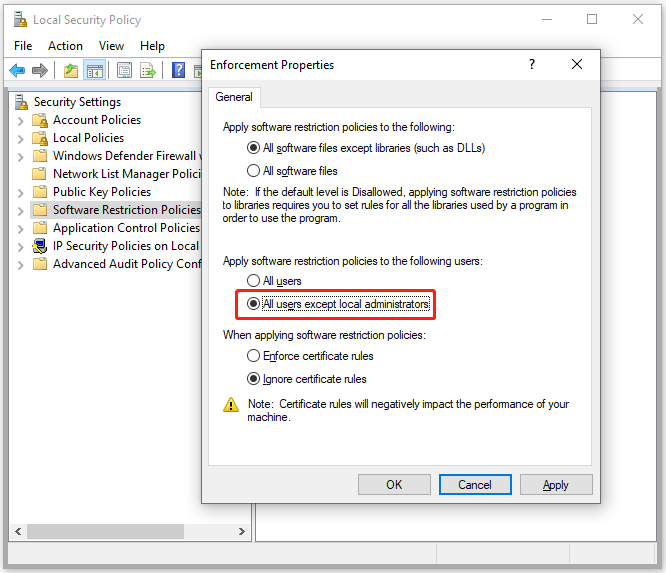Switch to the General tab

(x=234, y=97)
